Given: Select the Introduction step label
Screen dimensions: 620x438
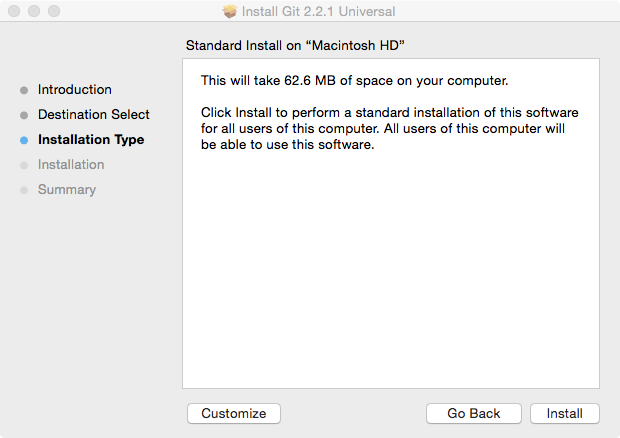Looking at the screenshot, I should pyautogui.click(x=75, y=90).
